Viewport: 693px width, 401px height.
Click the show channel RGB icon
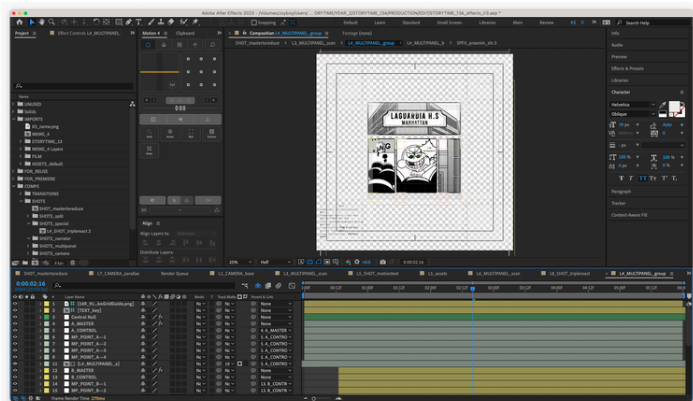point(348,262)
